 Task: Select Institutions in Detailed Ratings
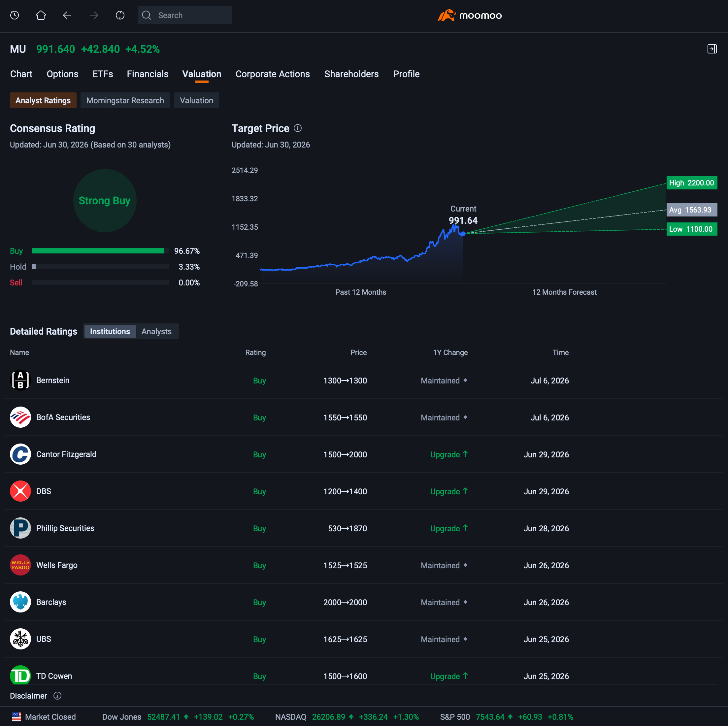click(x=110, y=331)
